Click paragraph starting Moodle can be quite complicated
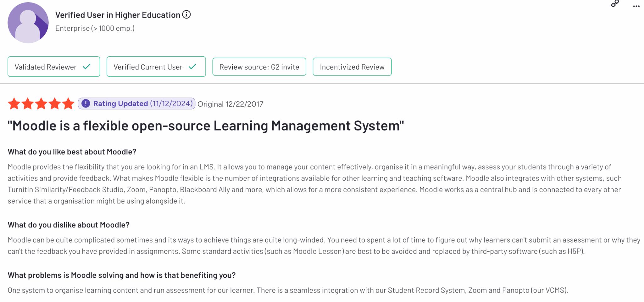Viewport: 644px width, 302px height. click(324, 246)
